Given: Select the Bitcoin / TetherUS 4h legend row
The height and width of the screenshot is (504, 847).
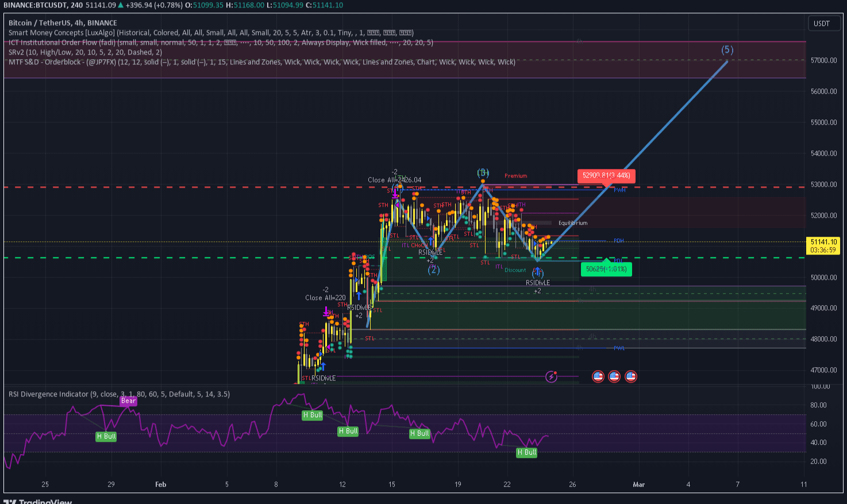Looking at the screenshot, I should (x=63, y=23).
